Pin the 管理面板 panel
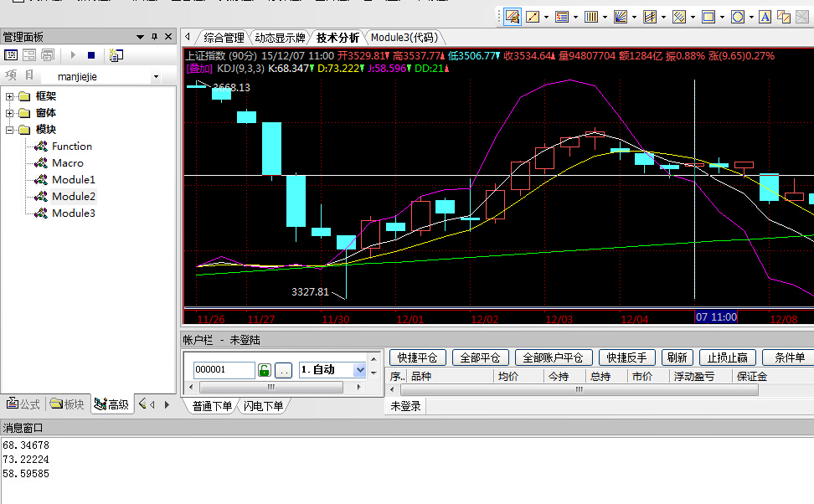The image size is (814, 504). pyautogui.click(x=154, y=37)
